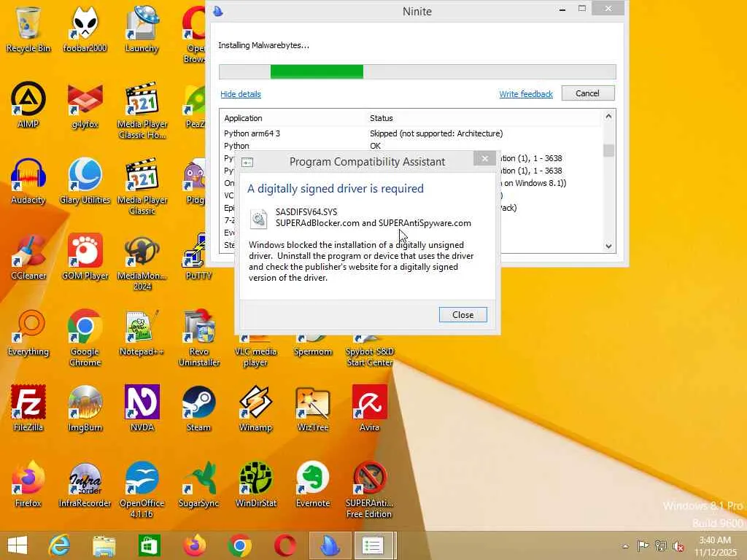This screenshot has width=747, height=560.
Task: Select the Python arm64 3 row
Action: click(x=411, y=133)
